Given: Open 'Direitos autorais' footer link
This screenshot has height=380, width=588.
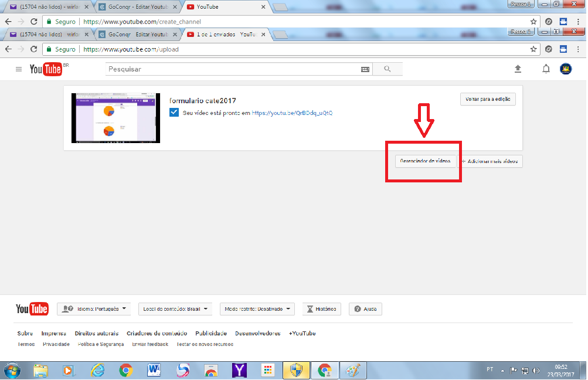Looking at the screenshot, I should tap(96, 334).
